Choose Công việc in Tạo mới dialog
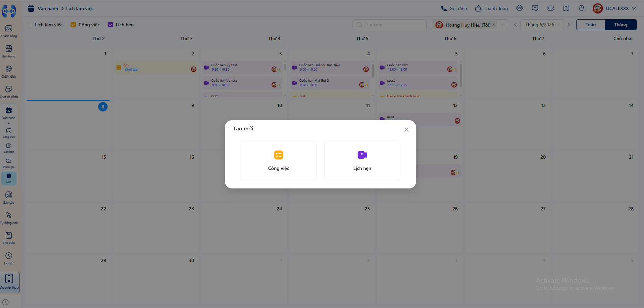This screenshot has width=644, height=308. [278, 161]
